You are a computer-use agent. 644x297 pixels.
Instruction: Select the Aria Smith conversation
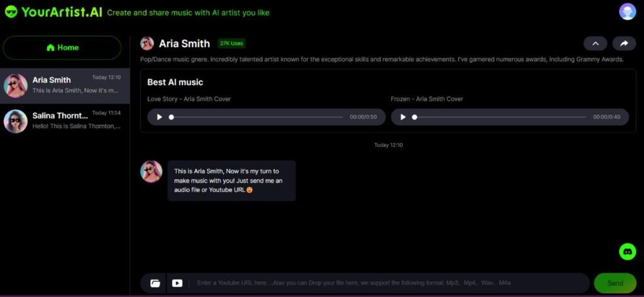click(x=65, y=85)
